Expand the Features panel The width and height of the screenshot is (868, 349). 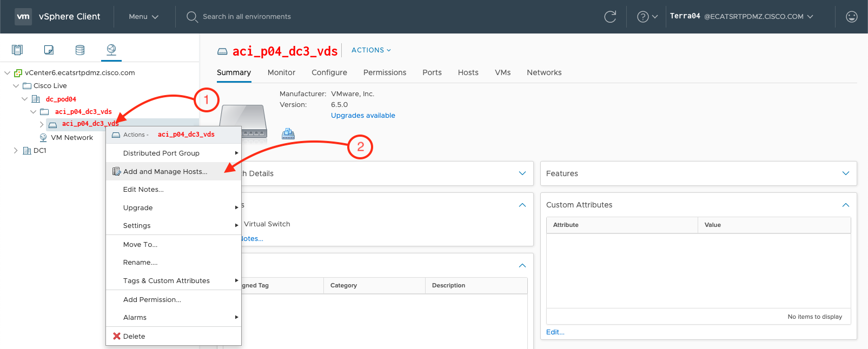(846, 173)
